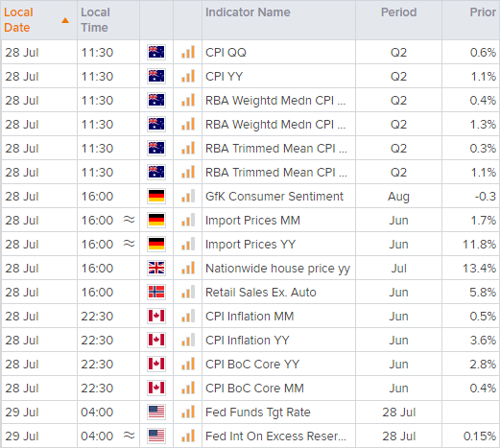
Task: Open the Nationwide house price yy indicator
Action: click(277, 269)
